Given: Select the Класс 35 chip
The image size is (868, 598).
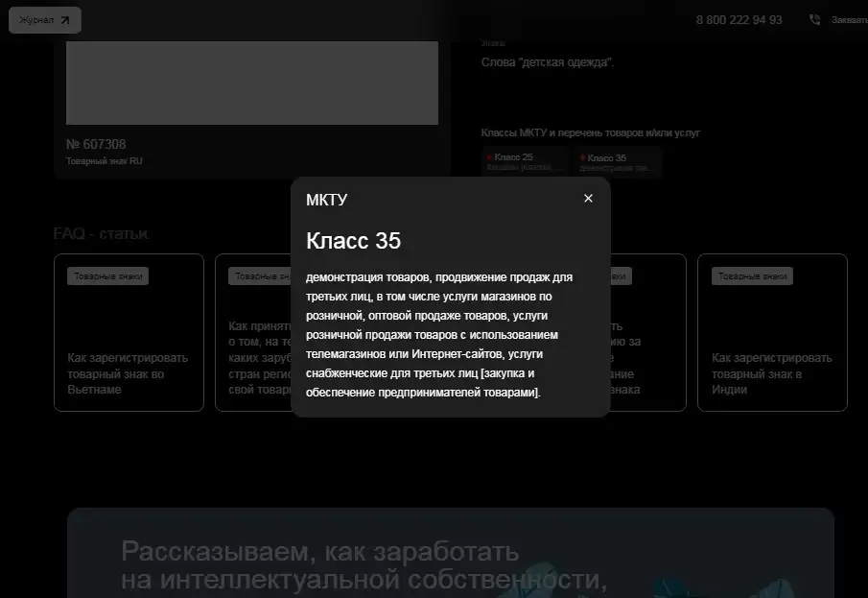Looking at the screenshot, I should click(x=619, y=161).
